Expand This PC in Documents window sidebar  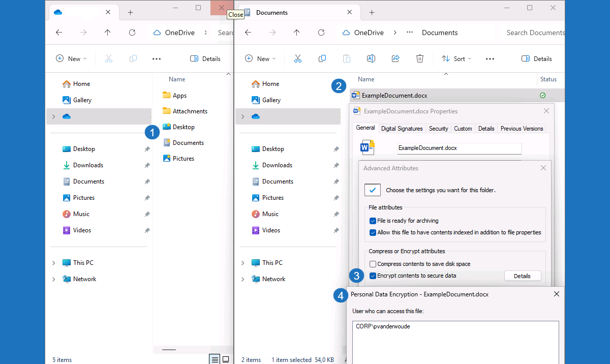click(242, 263)
